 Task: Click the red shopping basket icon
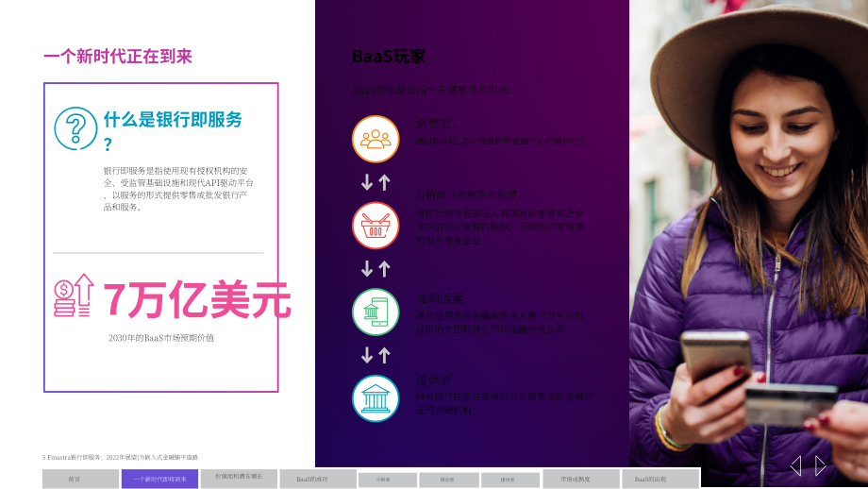tap(376, 226)
